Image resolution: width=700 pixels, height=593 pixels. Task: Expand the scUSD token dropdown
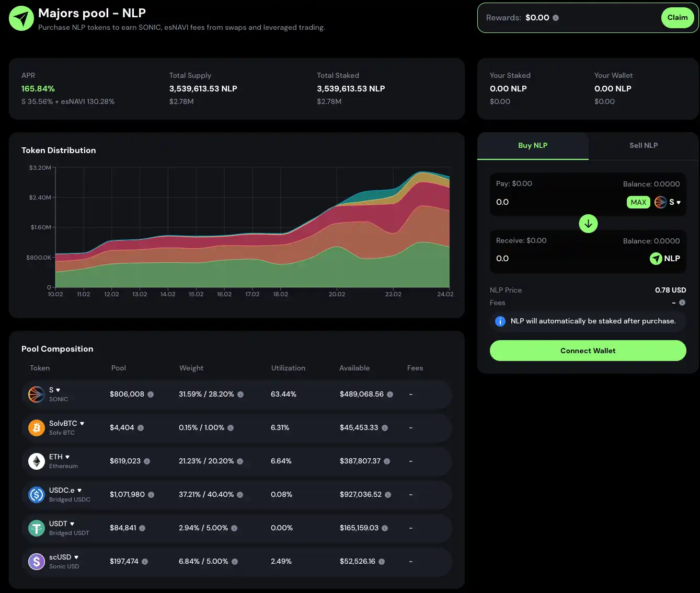point(76,557)
